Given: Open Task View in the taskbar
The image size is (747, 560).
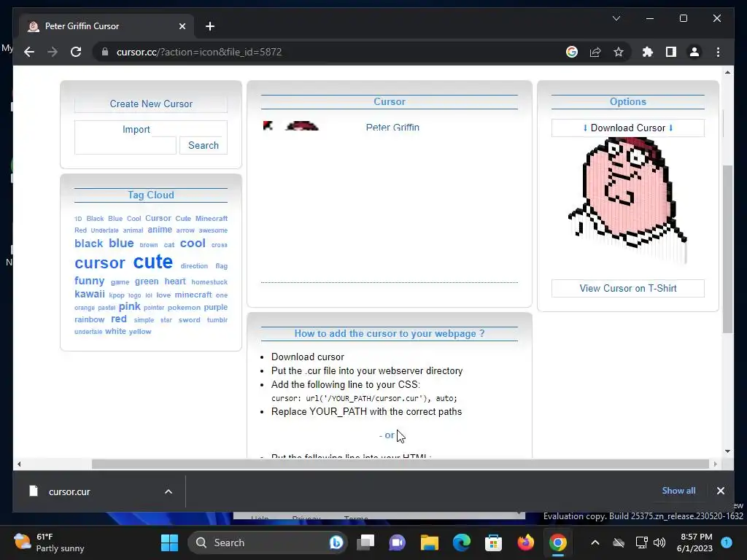Looking at the screenshot, I should 366,542.
